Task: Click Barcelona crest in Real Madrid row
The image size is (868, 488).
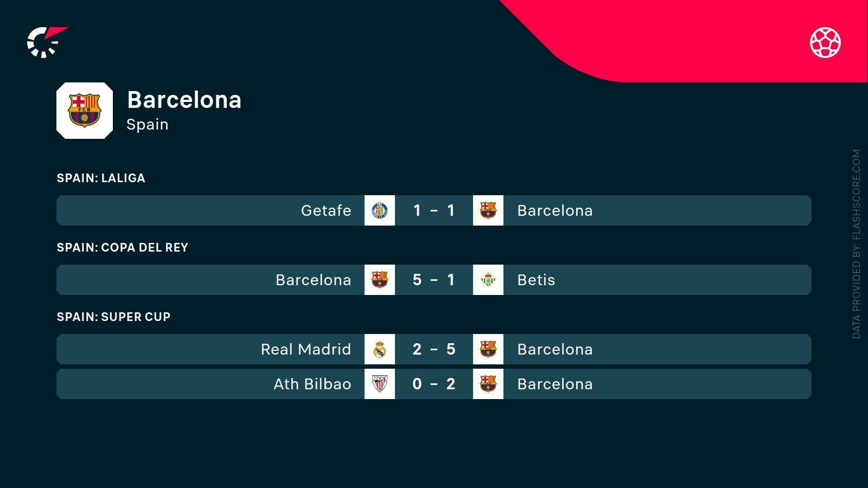Action: [x=488, y=349]
